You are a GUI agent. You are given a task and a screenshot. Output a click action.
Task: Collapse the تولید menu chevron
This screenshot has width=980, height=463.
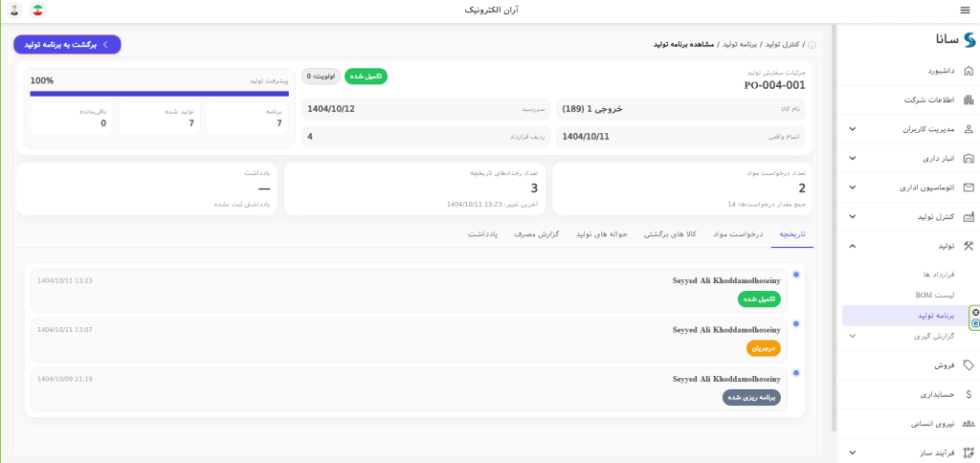click(853, 246)
